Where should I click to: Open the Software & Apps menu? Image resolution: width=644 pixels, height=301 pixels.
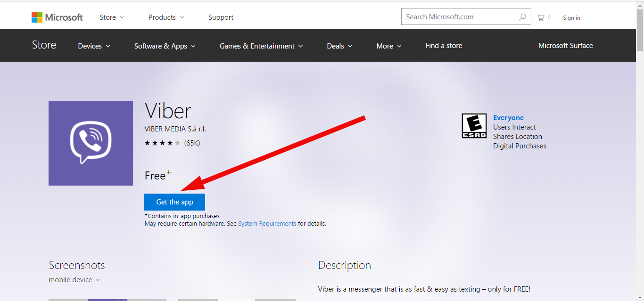click(165, 46)
